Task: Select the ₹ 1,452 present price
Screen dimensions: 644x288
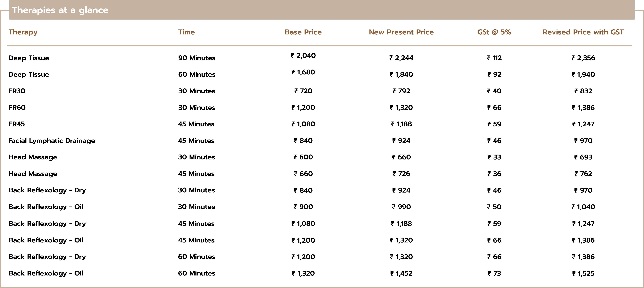Action: click(x=401, y=273)
